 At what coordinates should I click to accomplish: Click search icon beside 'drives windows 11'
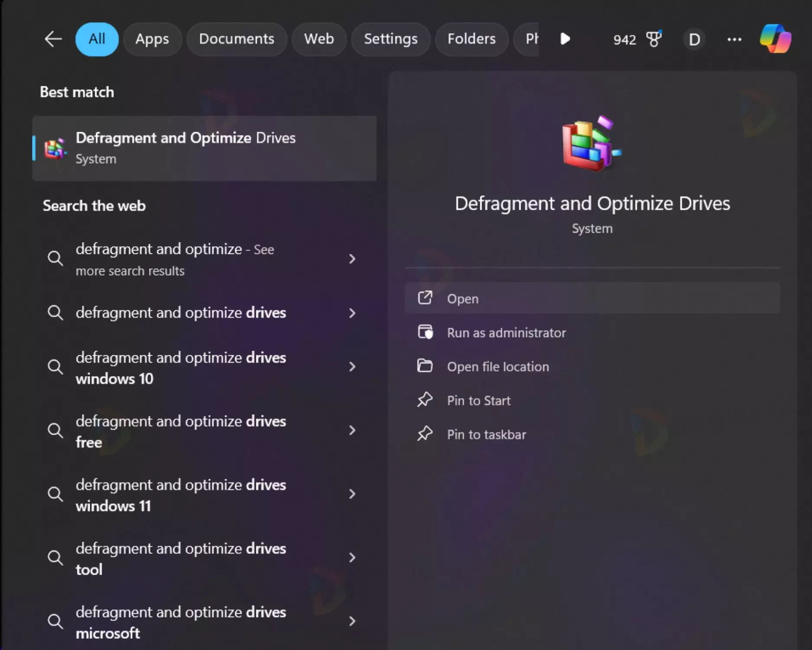pos(55,494)
